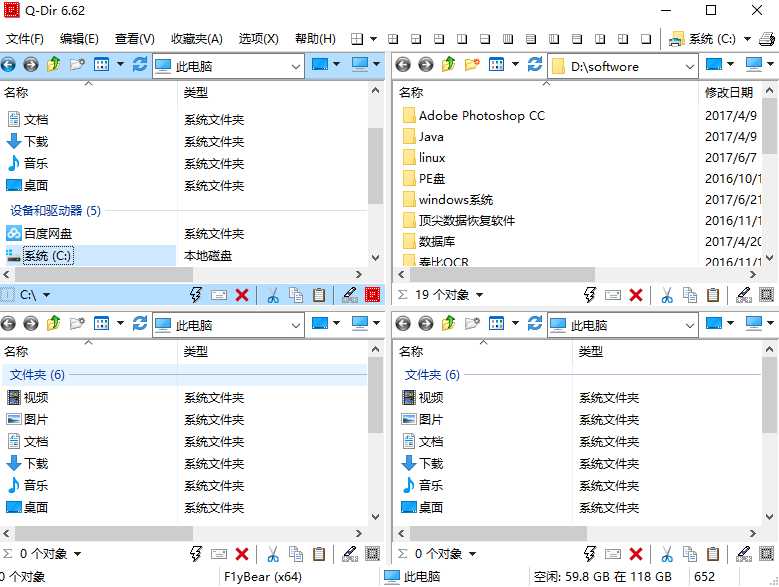Go forward in top-left pane

[31, 65]
